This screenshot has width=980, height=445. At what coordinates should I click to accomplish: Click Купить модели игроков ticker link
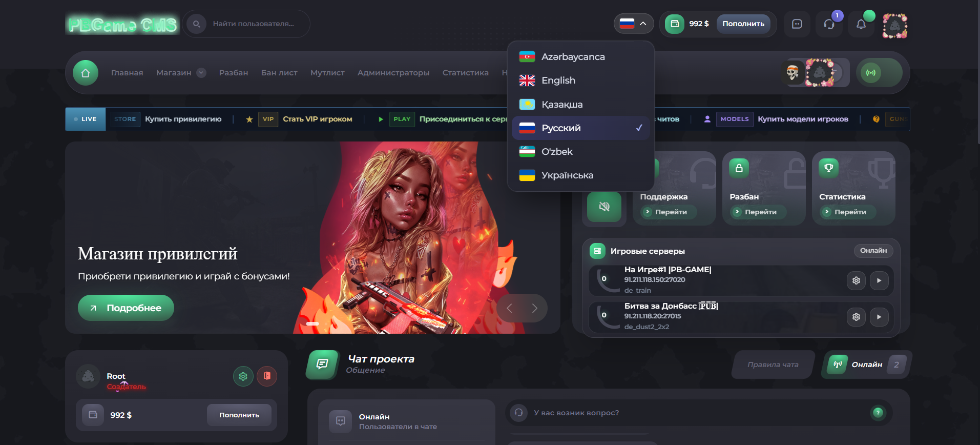[x=803, y=119]
